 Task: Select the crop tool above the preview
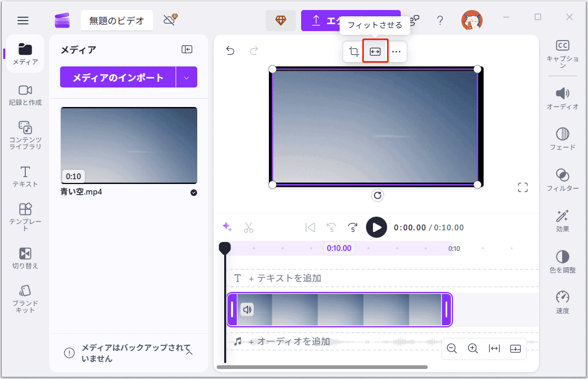click(353, 51)
